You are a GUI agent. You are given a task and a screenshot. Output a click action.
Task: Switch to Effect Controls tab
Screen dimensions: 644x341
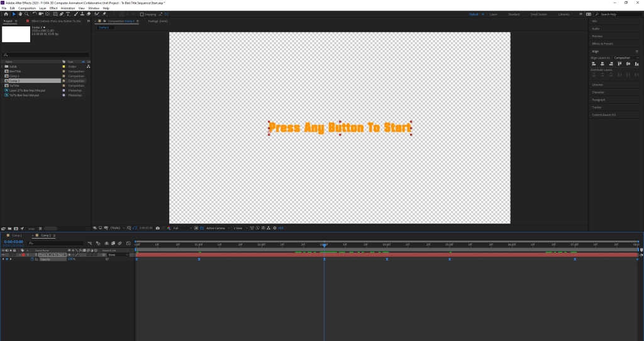click(x=56, y=21)
